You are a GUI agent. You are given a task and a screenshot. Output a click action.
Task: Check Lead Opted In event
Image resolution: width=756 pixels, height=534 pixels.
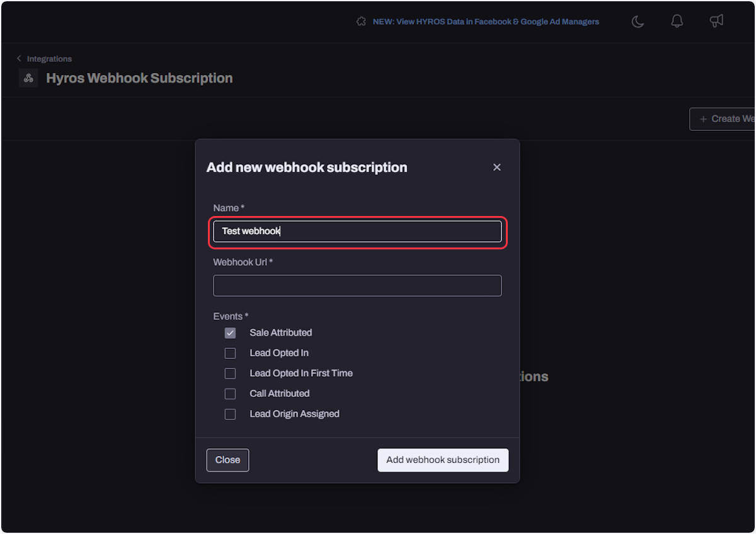[230, 353]
